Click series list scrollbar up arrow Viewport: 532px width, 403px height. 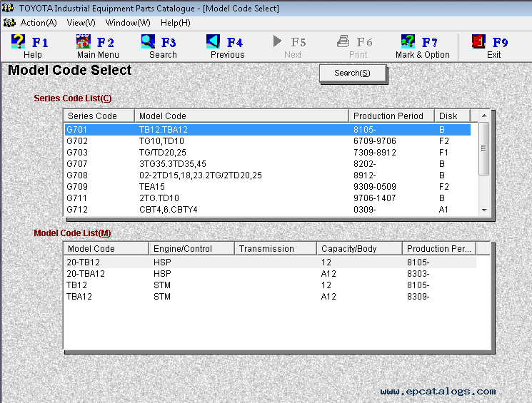tap(484, 116)
